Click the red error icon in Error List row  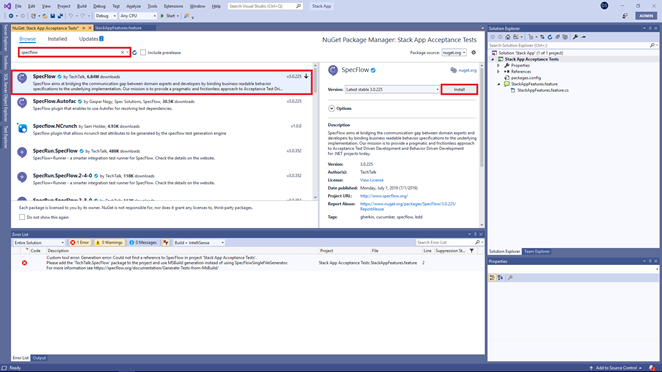[x=24, y=263]
